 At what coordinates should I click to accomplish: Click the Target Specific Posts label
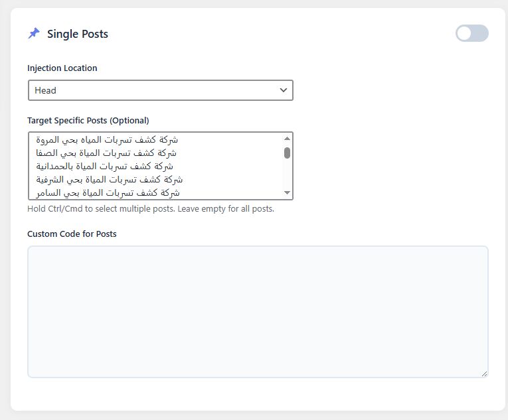(88, 121)
